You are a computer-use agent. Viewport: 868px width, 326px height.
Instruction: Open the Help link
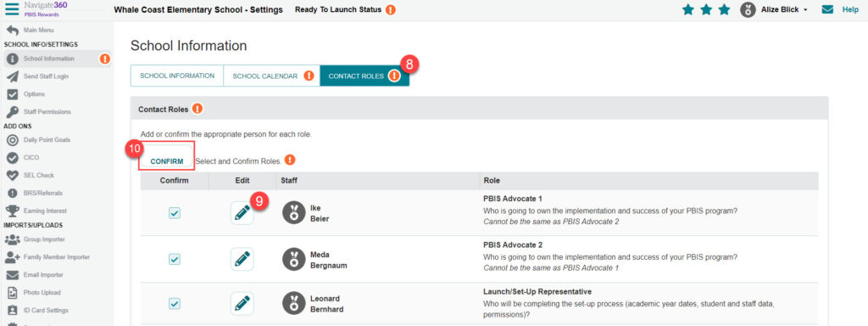(x=850, y=10)
